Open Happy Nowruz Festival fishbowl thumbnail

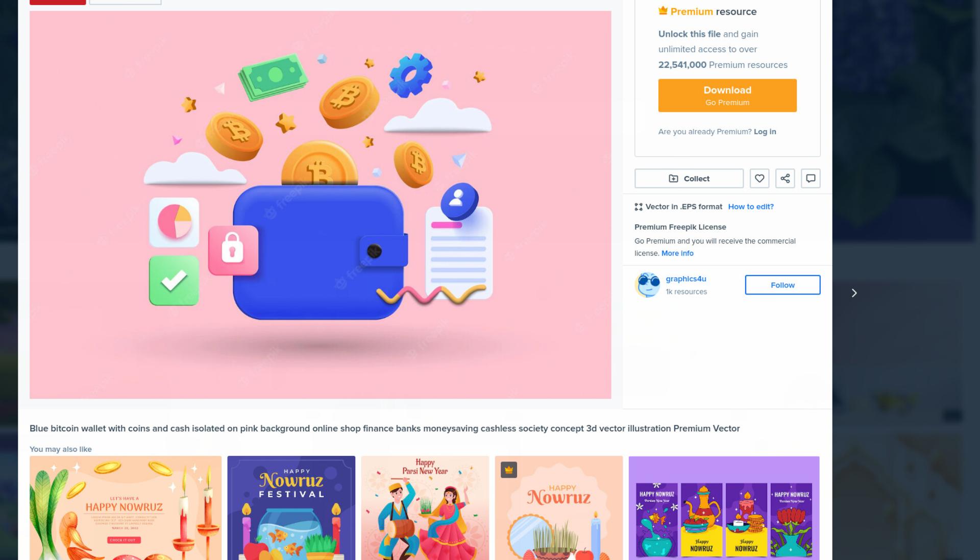click(291, 508)
